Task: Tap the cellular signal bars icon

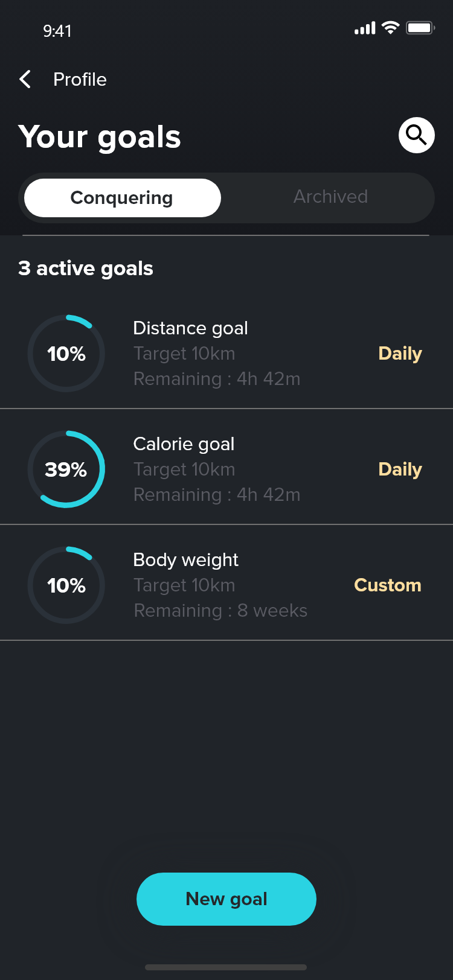Action: point(365,28)
